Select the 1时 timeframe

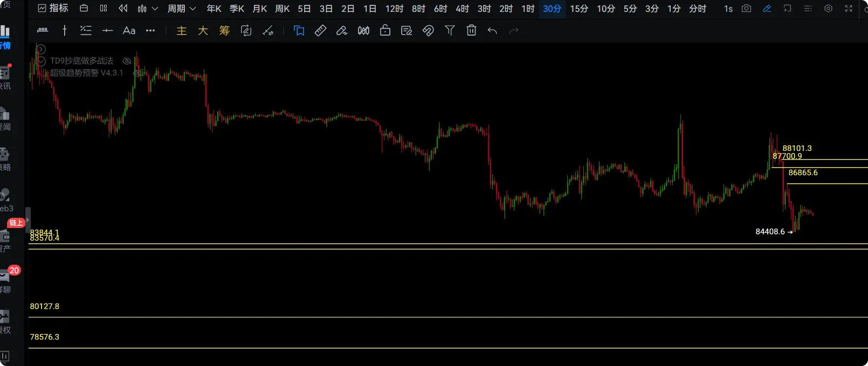[x=528, y=9]
